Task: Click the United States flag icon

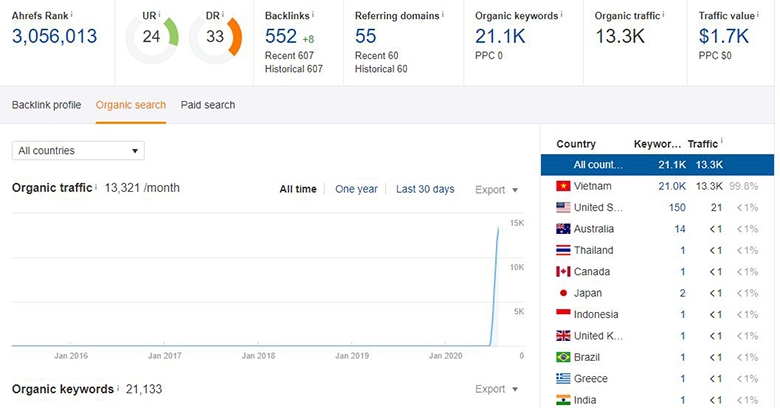Action: pyautogui.click(x=563, y=207)
